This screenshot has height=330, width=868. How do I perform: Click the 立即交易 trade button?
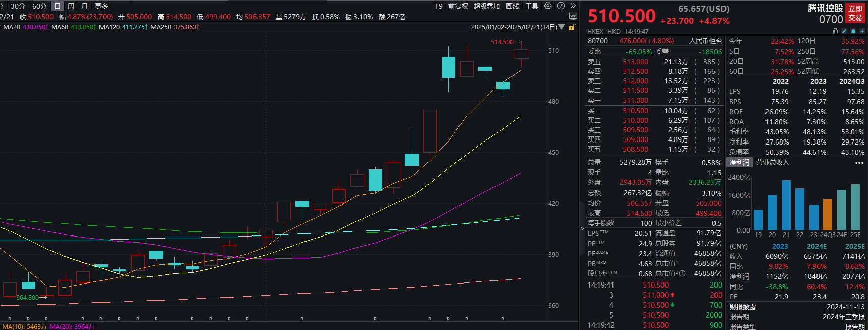click(x=855, y=13)
